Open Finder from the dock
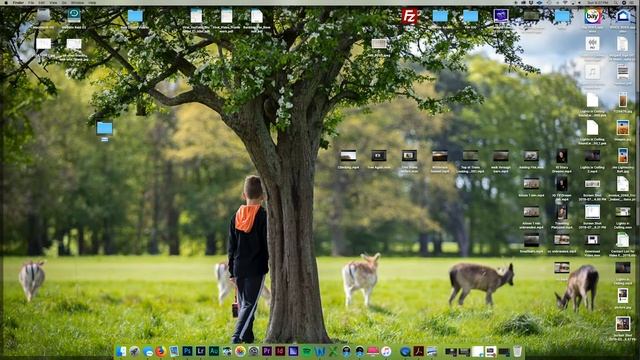The height and width of the screenshot is (360, 640). click(121, 351)
